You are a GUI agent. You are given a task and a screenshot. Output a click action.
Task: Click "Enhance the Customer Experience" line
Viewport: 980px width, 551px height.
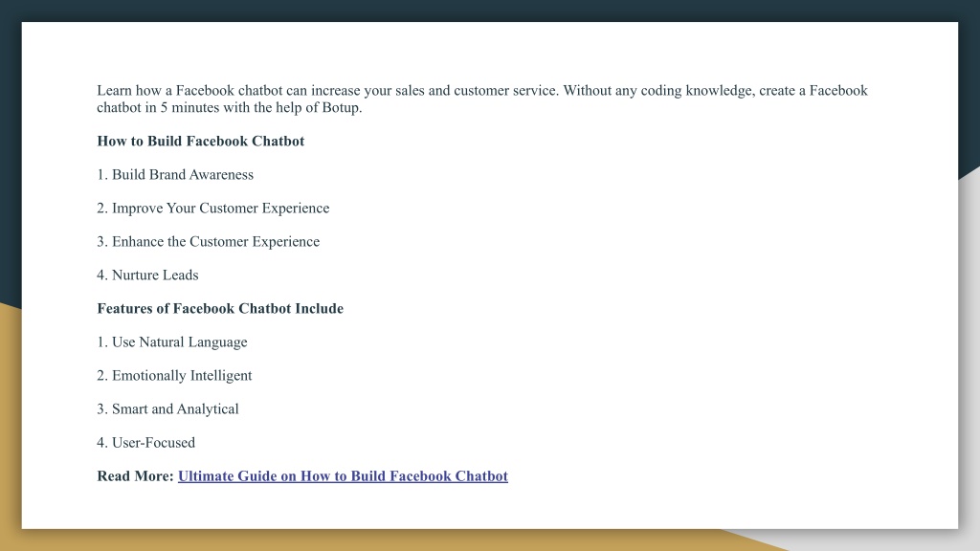(x=208, y=242)
